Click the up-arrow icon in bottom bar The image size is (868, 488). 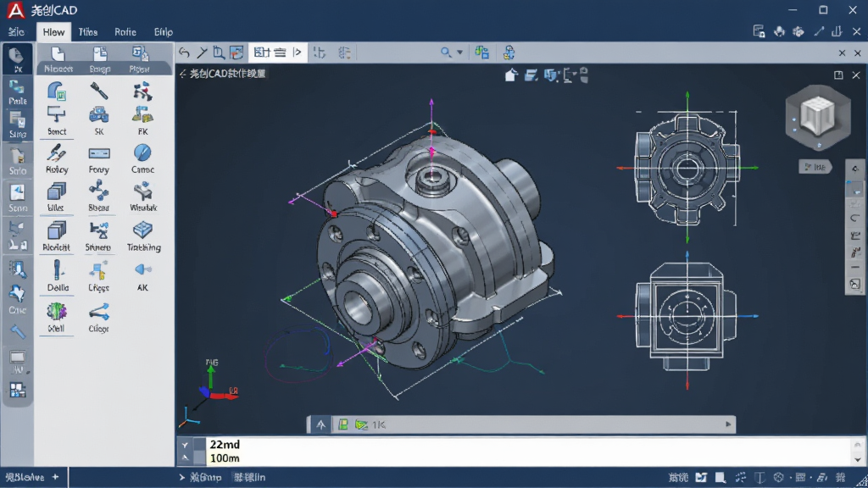[x=321, y=424]
